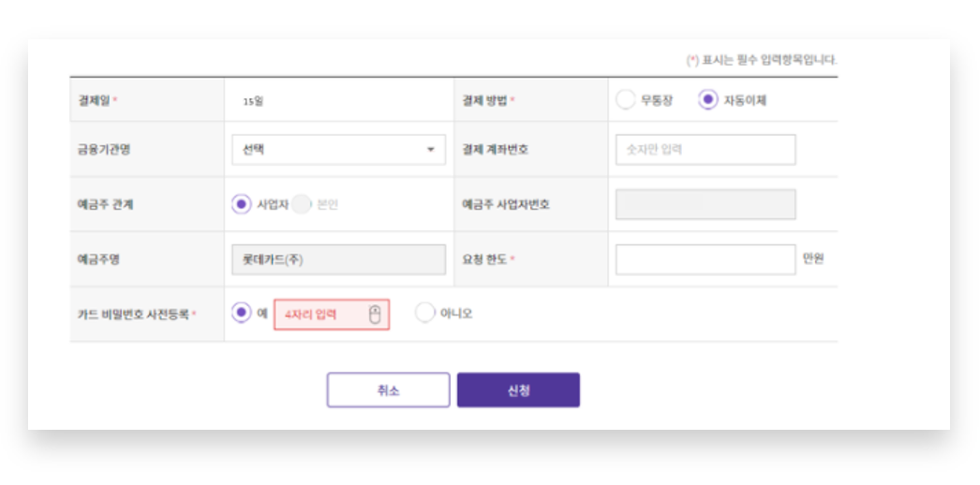Select the 자동이체 radio button

click(x=708, y=100)
